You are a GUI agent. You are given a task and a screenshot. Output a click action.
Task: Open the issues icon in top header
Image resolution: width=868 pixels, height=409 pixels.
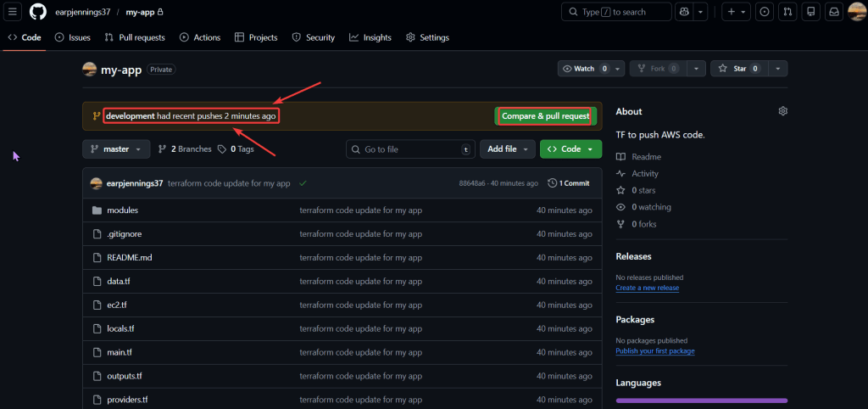(765, 12)
